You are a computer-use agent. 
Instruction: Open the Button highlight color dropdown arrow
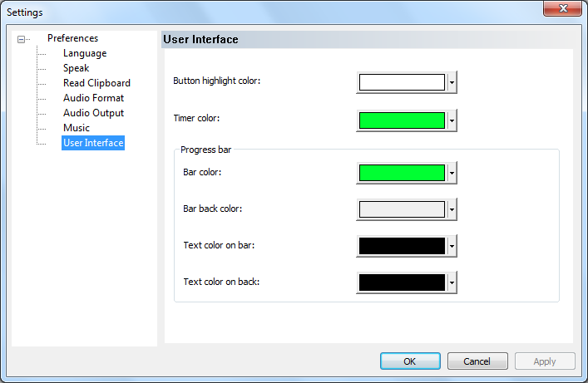click(x=452, y=82)
